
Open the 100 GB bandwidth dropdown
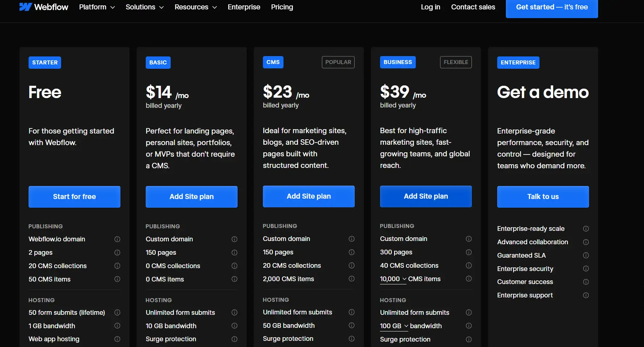(x=394, y=326)
